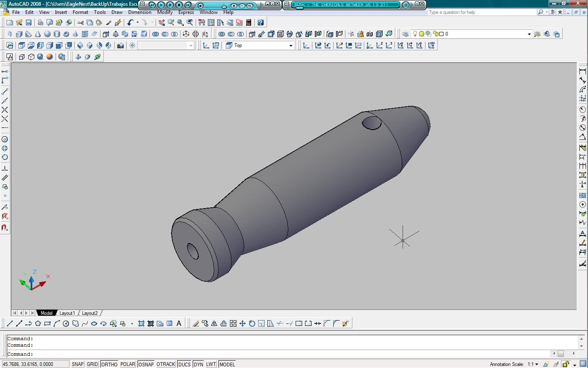The height and width of the screenshot is (368, 588).
Task: Select the Helix modeling tool
Action: 85,34
